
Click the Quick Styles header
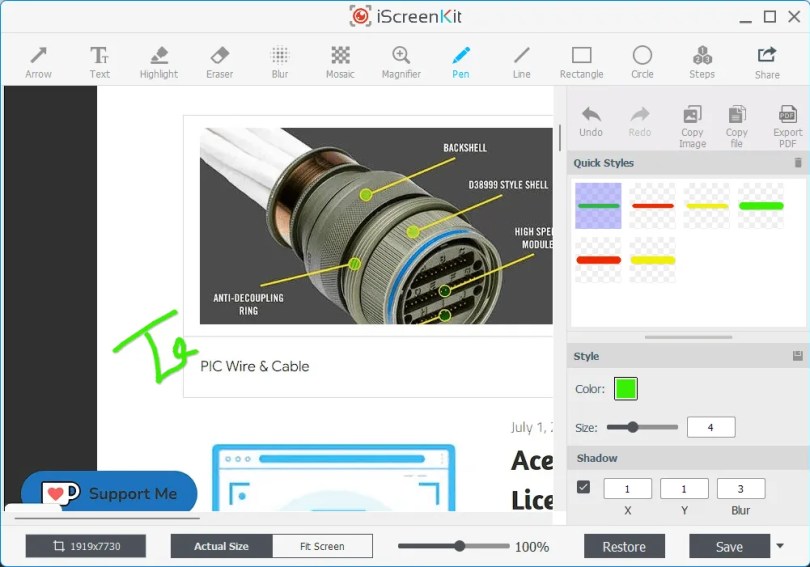click(688, 163)
